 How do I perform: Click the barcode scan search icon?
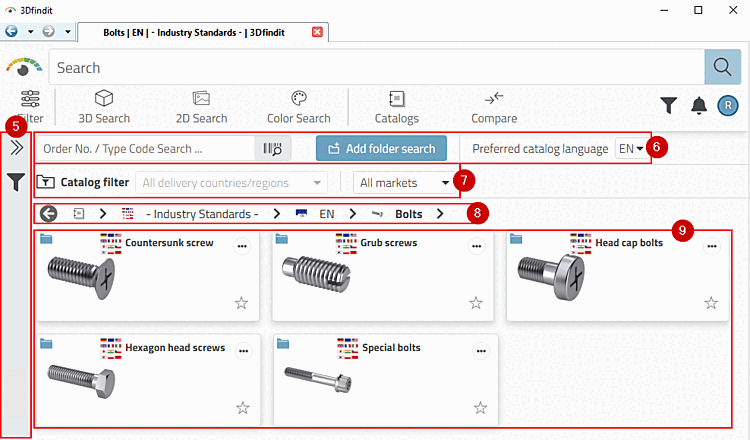[x=273, y=149]
